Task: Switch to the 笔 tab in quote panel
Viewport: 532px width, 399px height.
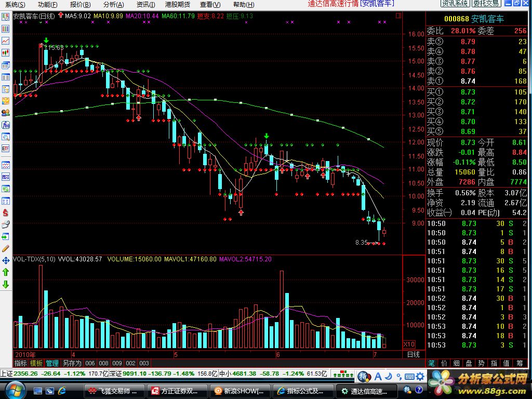Action: (x=432, y=363)
